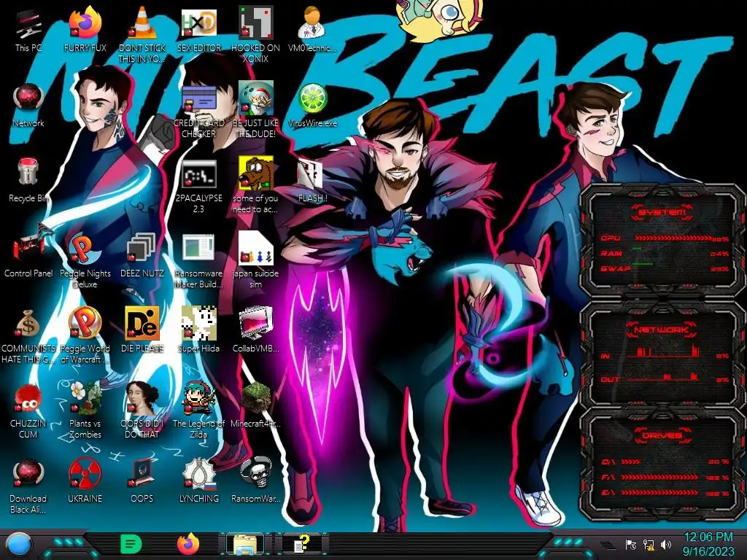Open the volume speaker tray icon
Image resolution: width=747 pixels, height=560 pixels.
(x=666, y=544)
